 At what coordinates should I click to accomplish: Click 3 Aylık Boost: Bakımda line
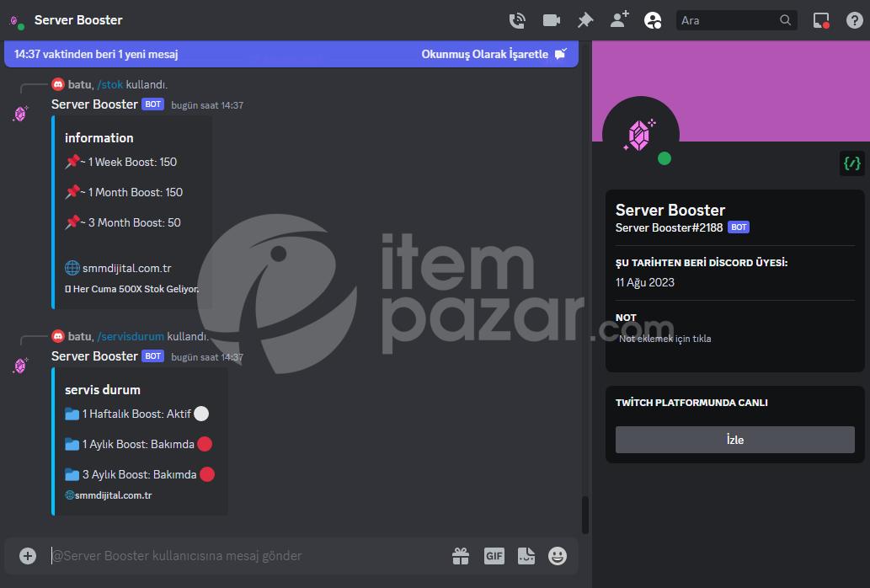click(139, 475)
